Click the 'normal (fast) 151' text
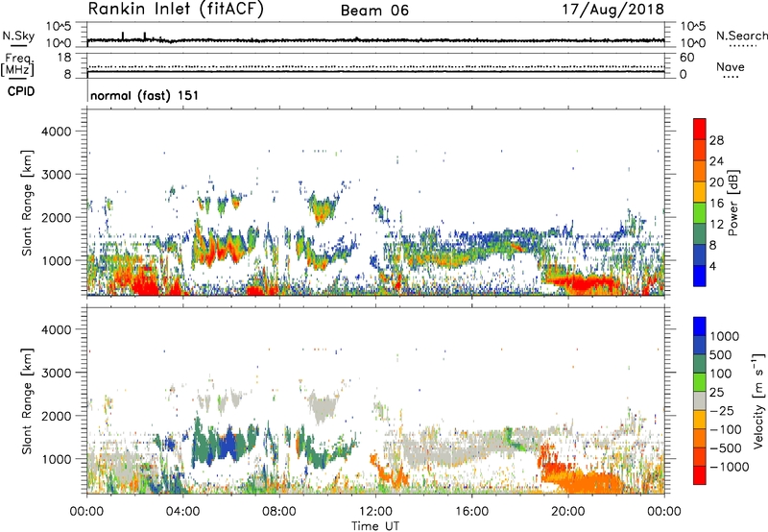Screen dimensions: 768x532 coord(145,95)
